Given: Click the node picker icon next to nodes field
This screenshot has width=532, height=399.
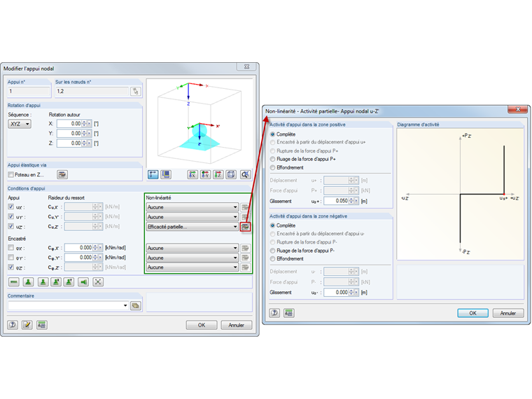Looking at the screenshot, I should (x=136, y=91).
